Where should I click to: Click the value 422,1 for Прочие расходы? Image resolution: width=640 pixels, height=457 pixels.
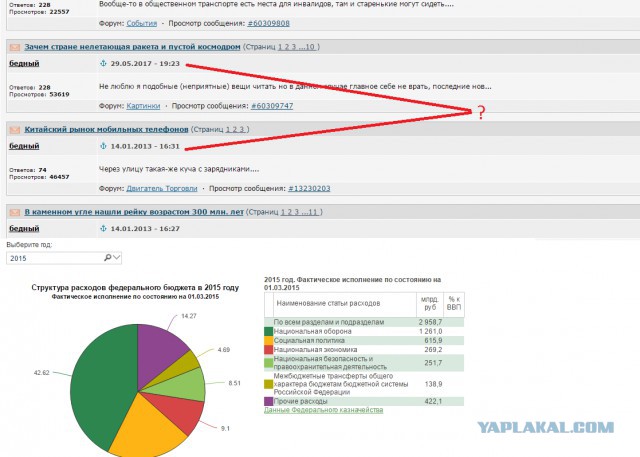click(x=433, y=402)
